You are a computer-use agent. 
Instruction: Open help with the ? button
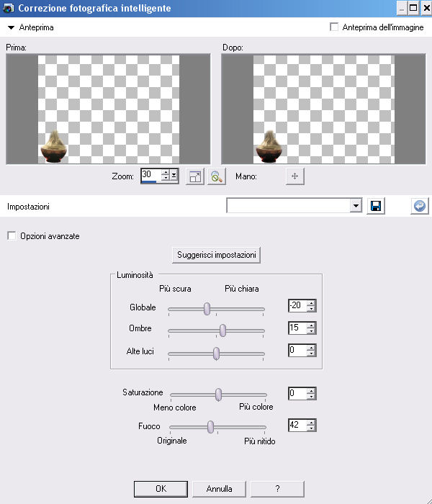pos(277,489)
